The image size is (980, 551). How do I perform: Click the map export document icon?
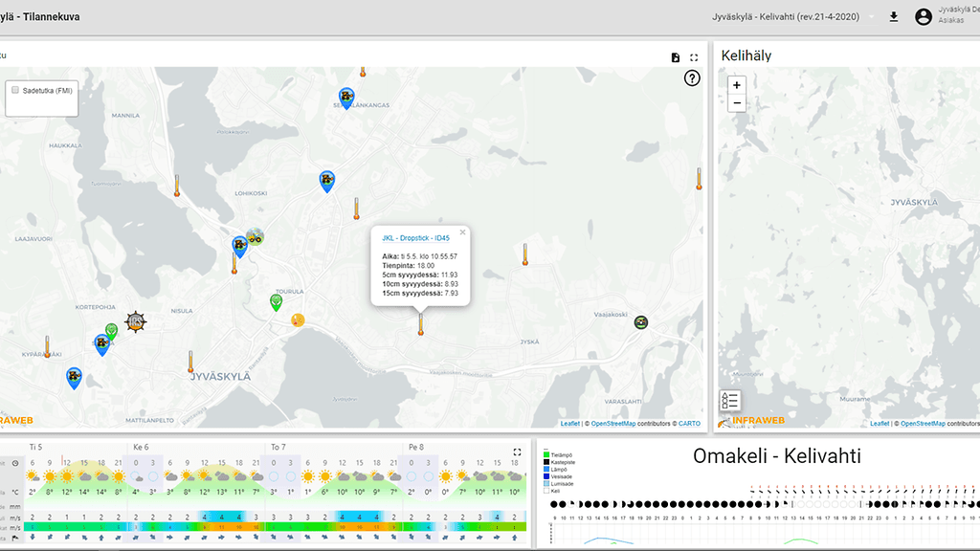pos(676,57)
